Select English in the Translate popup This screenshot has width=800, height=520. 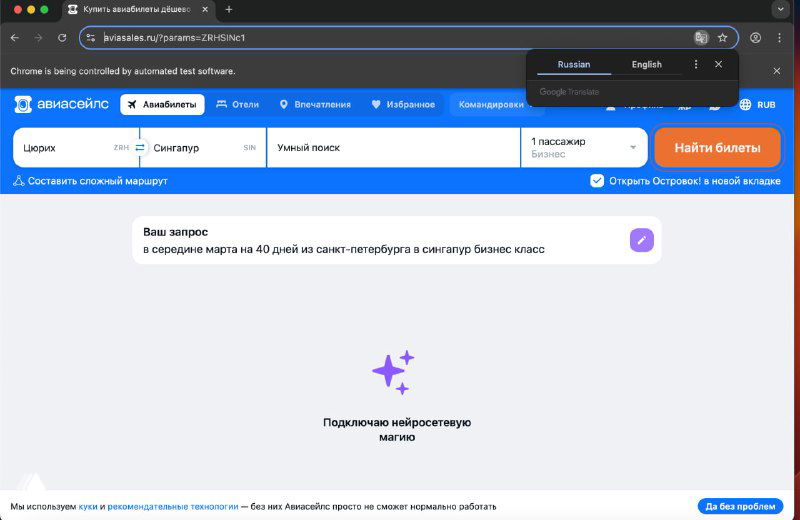(x=646, y=64)
